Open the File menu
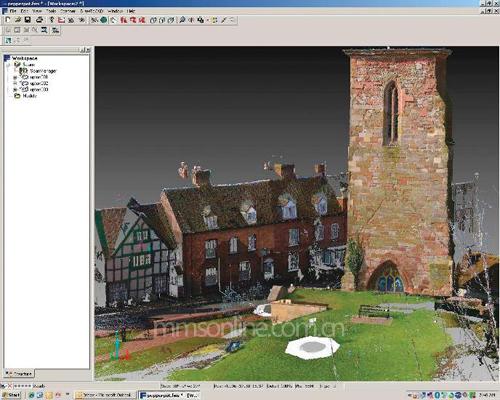Viewport: 500px width, 400px height. [13, 11]
